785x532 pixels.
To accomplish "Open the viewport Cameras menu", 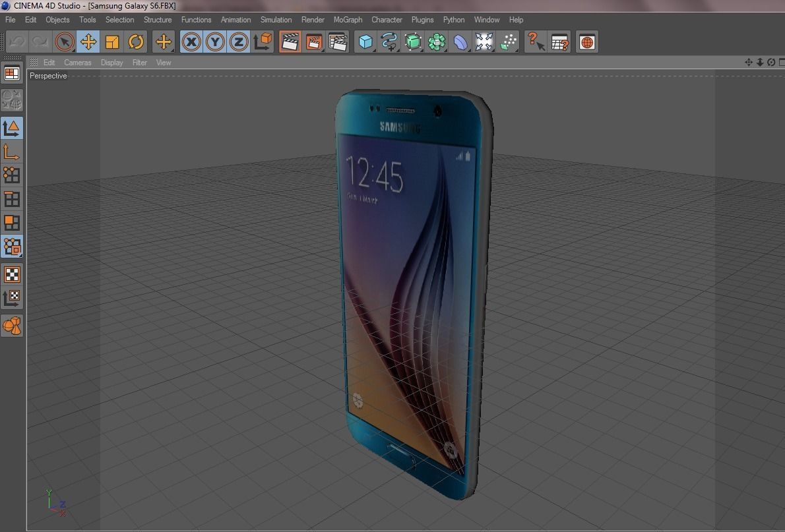I will 78,63.
